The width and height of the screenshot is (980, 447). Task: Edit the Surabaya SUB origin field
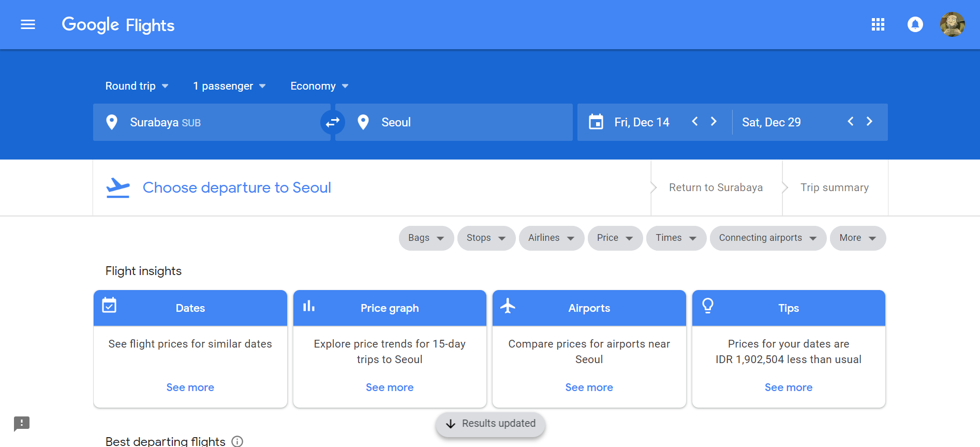click(x=212, y=122)
